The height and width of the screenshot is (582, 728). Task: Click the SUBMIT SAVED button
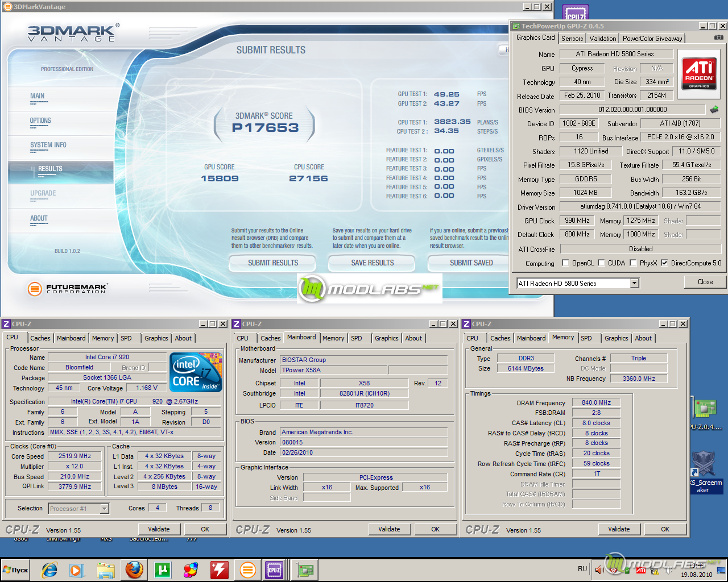[x=471, y=263]
